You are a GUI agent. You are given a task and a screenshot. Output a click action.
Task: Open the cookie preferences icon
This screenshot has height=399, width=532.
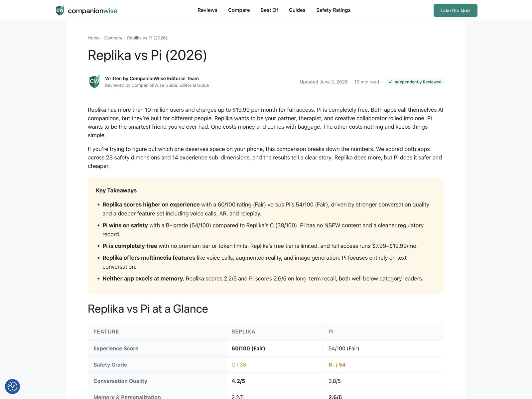click(13, 386)
